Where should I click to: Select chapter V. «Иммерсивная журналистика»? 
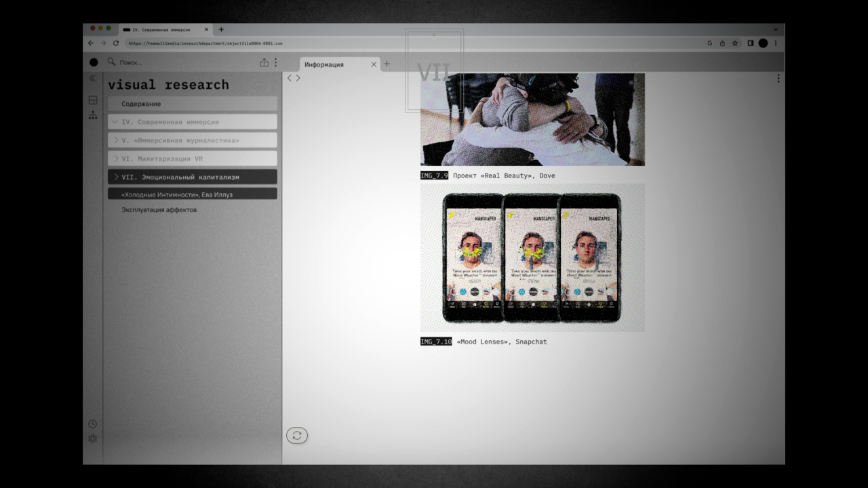tap(193, 140)
